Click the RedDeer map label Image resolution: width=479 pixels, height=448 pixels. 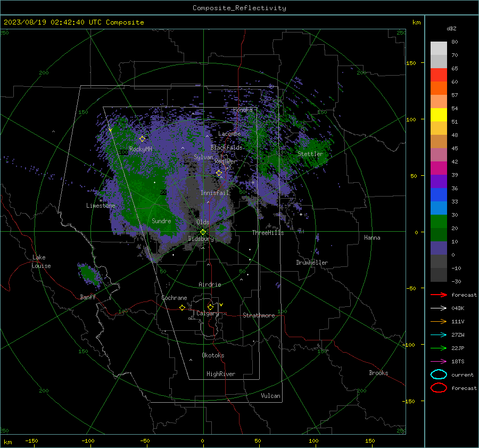point(226,161)
